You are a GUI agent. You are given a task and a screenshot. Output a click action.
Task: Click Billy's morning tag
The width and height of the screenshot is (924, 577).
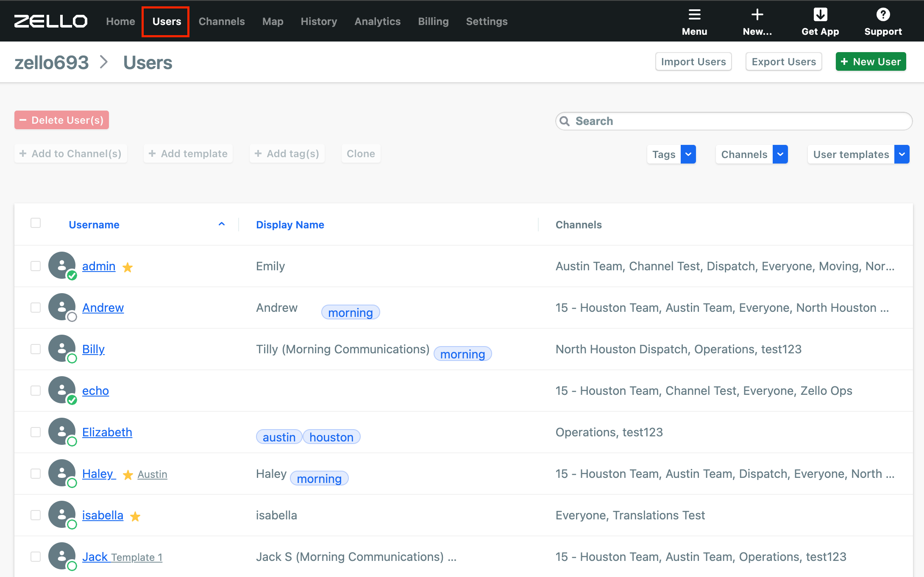(x=462, y=354)
